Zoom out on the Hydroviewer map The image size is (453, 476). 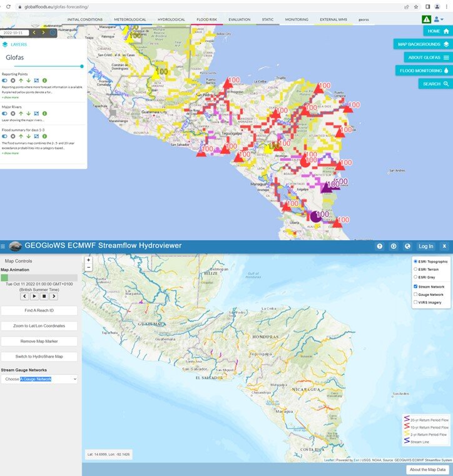pyautogui.click(x=89, y=268)
